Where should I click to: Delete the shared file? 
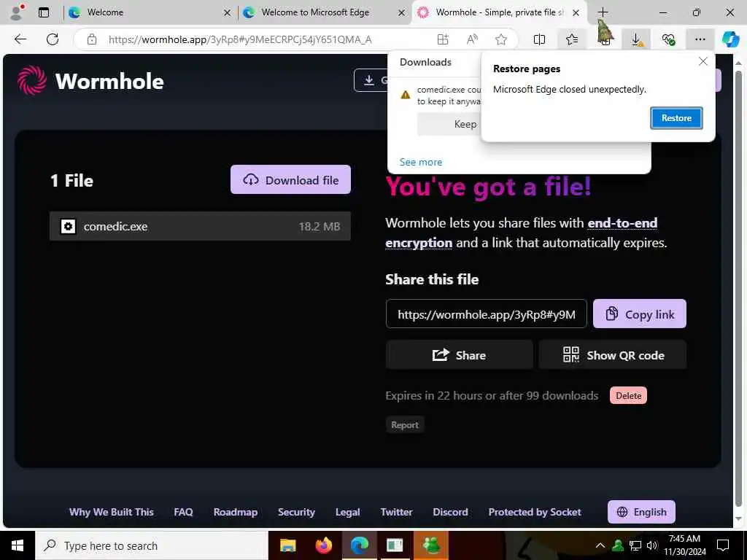pos(628,395)
